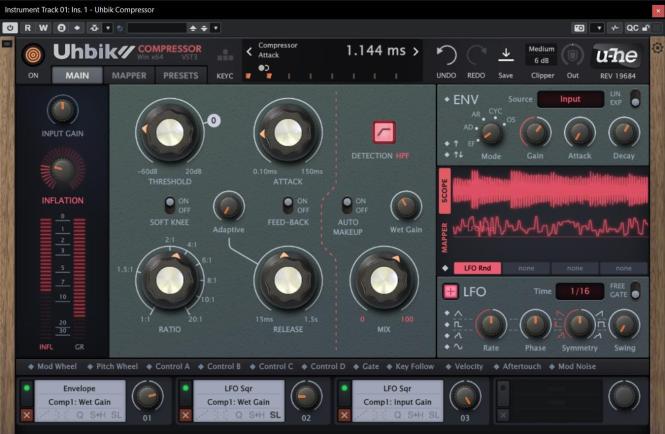Image resolution: width=665 pixels, height=434 pixels.
Task: Toggle the host bypass power button
Action: click(10, 28)
